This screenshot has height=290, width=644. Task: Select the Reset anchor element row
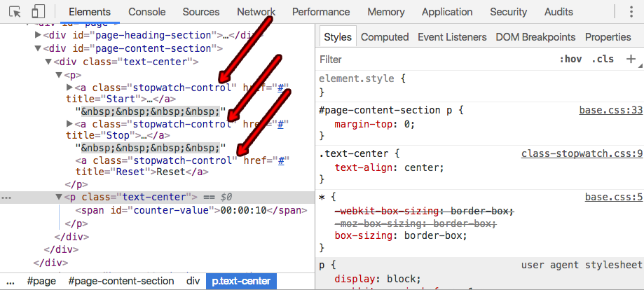pos(183,166)
